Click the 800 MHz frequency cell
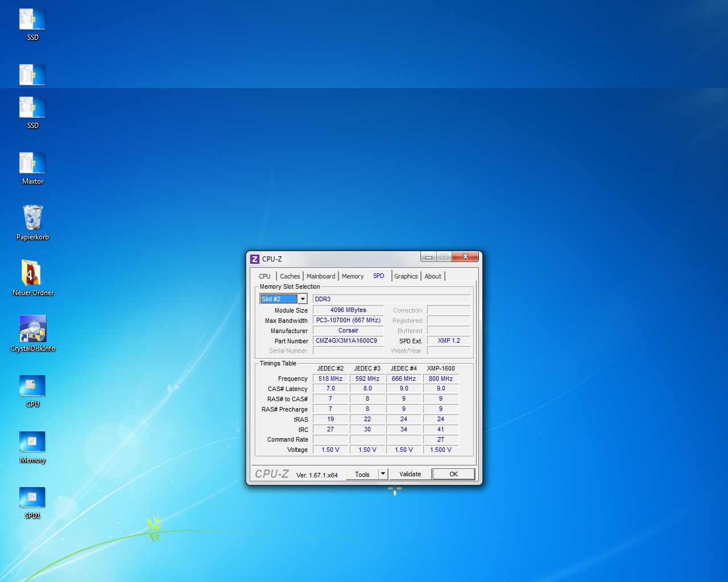This screenshot has width=728, height=582. (441, 379)
